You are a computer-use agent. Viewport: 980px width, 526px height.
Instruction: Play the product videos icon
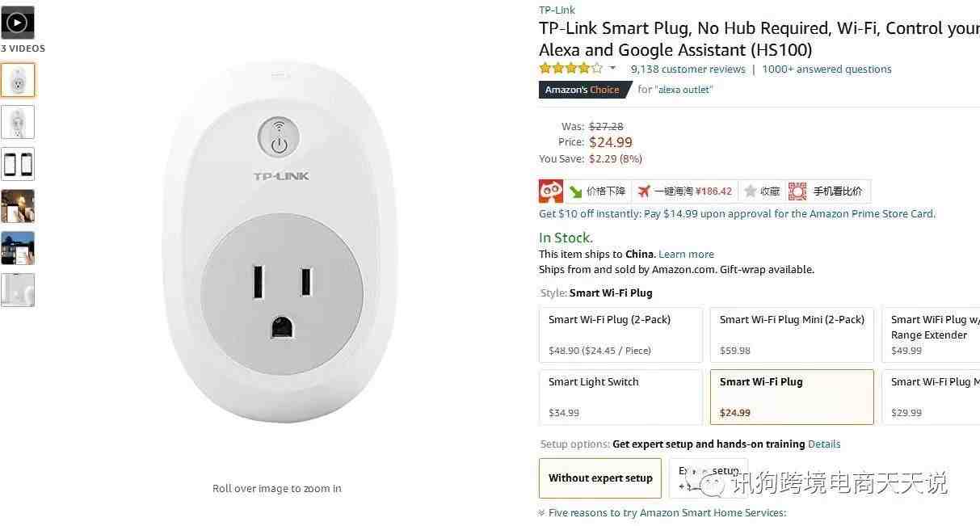click(x=17, y=23)
